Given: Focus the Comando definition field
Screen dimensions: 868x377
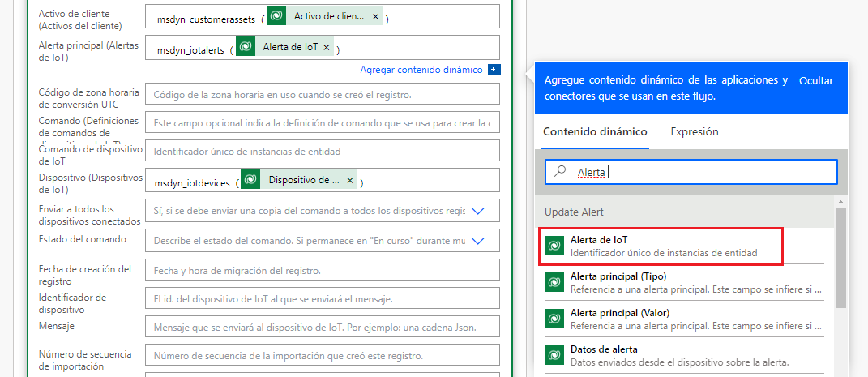Looking at the screenshot, I should [323, 122].
